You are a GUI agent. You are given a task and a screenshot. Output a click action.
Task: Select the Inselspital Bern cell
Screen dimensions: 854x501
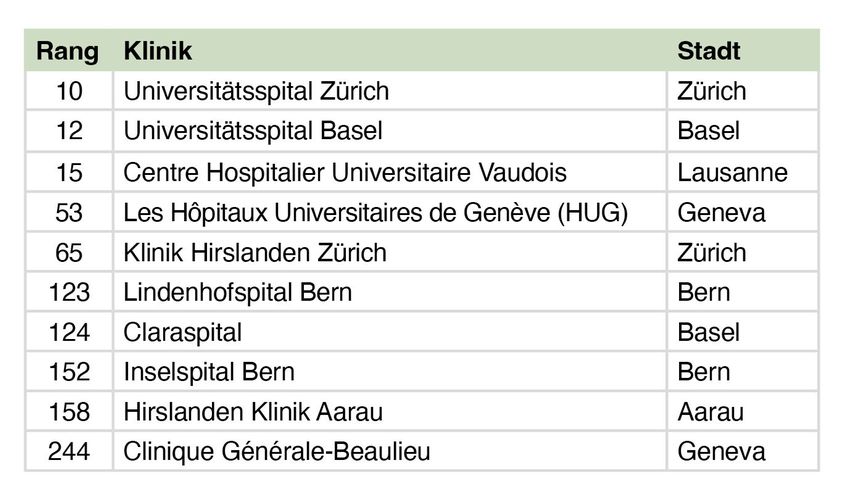point(208,372)
